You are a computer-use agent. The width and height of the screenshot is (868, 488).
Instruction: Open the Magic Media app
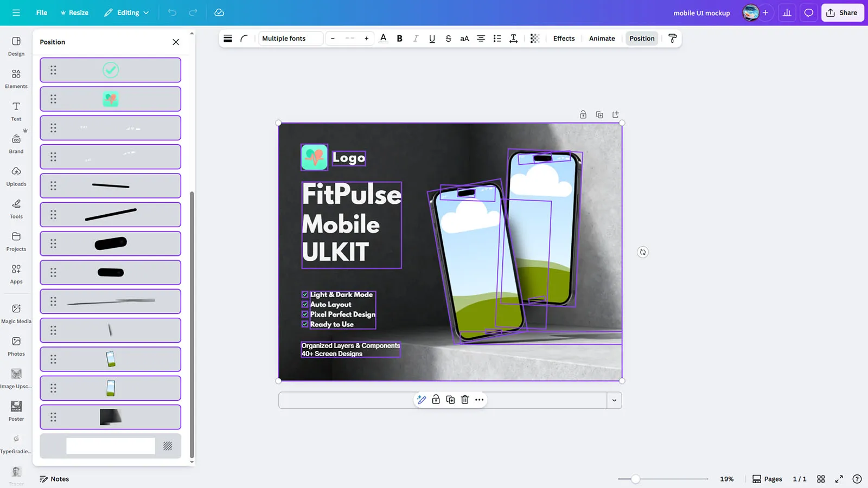(x=16, y=313)
